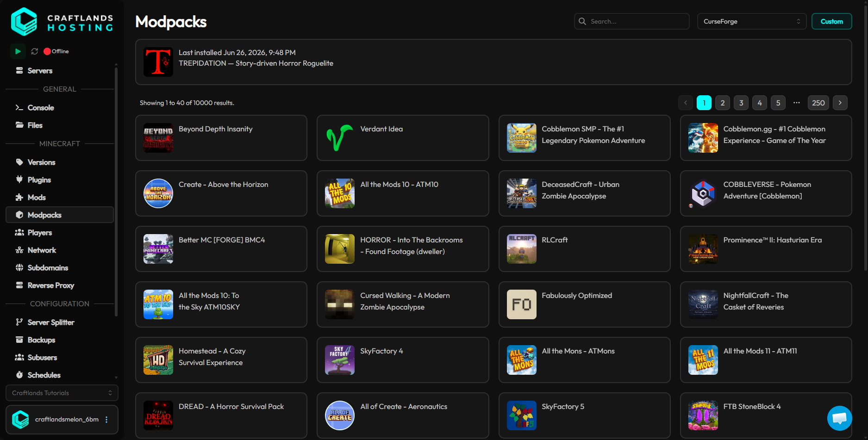
Task: Select the Prominence II Hasturian Era title
Action: [x=773, y=240]
